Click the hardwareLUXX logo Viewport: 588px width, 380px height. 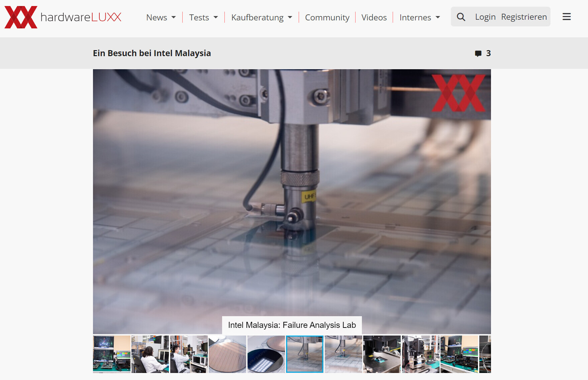pos(63,17)
